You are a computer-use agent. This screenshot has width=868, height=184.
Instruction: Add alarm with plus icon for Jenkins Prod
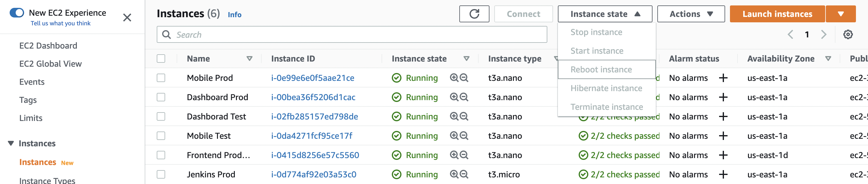(723, 174)
